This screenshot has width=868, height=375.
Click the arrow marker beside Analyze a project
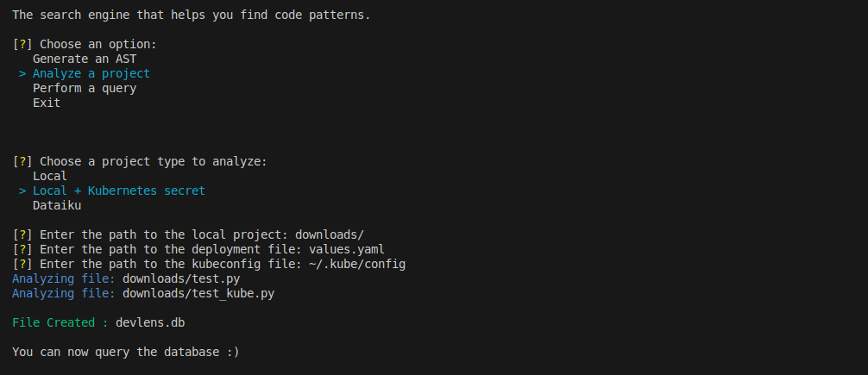pyautogui.click(x=22, y=73)
